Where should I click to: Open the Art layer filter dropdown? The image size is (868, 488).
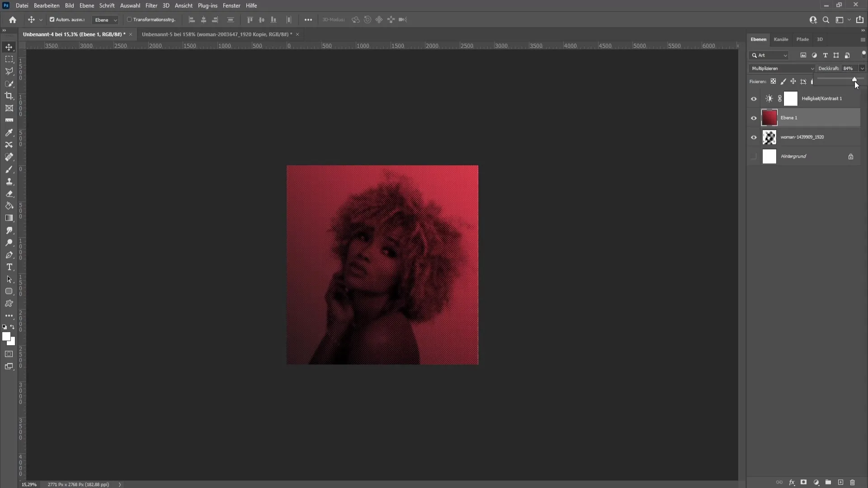(x=769, y=56)
